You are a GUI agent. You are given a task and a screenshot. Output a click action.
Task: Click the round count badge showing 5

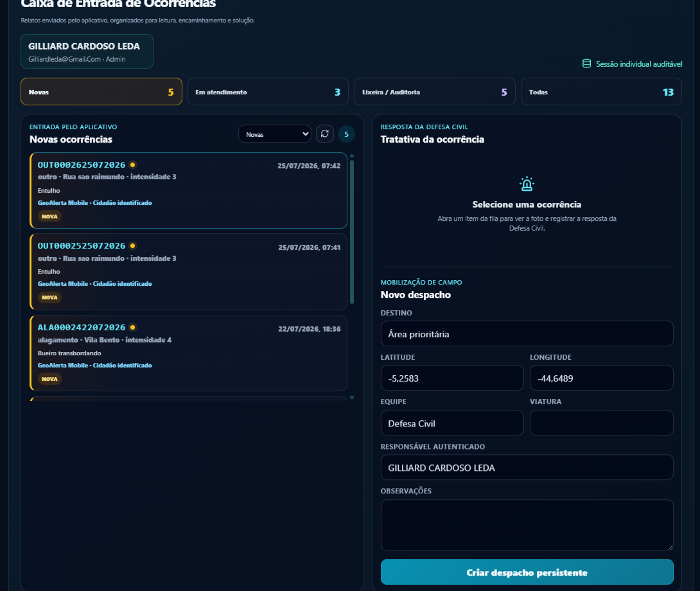click(346, 134)
